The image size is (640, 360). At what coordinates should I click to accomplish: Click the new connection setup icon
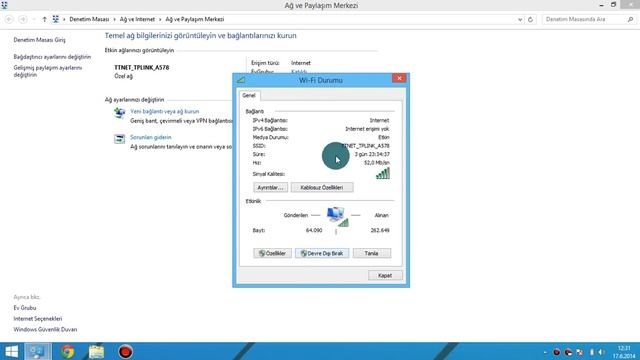coord(119,113)
